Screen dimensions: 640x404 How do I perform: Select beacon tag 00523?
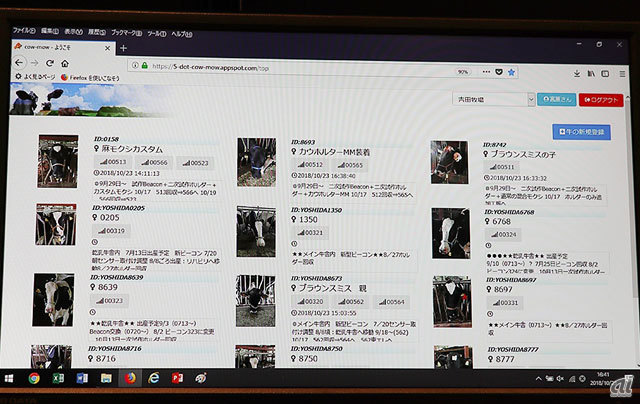point(196,163)
